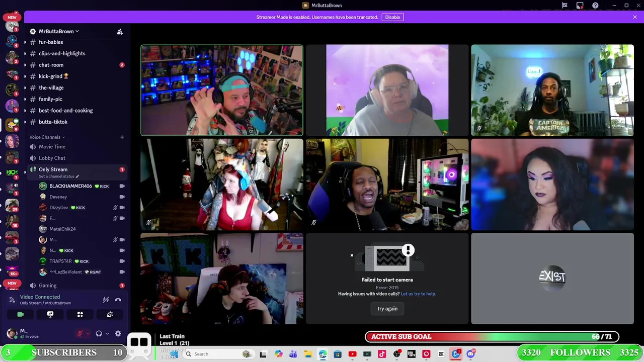Screen dimensions: 644x362
Task: Toggle the green camera button off
Action: [20, 314]
